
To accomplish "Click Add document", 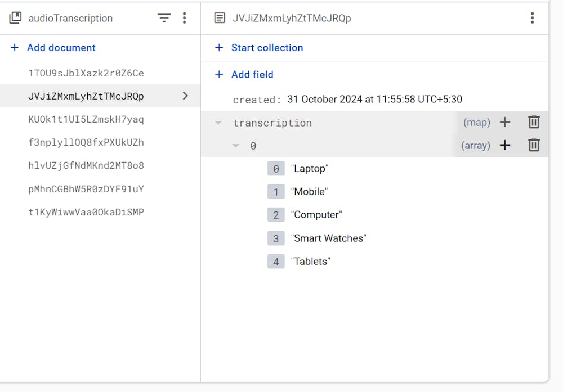I will point(61,48).
